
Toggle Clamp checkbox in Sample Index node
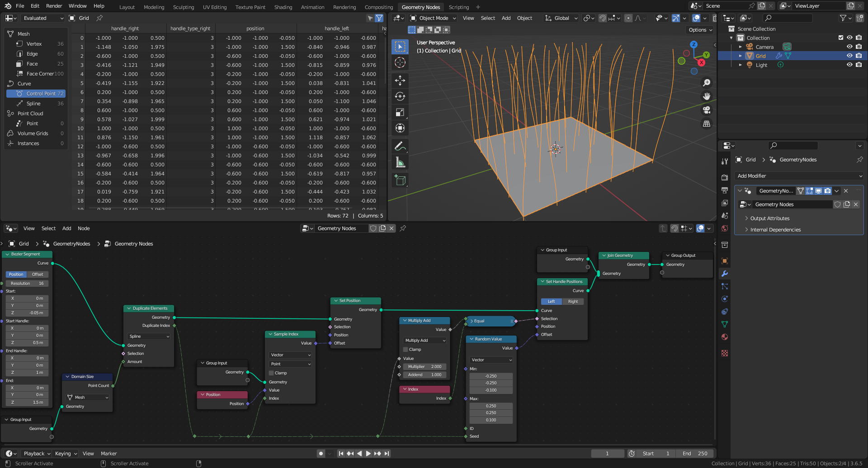point(271,373)
